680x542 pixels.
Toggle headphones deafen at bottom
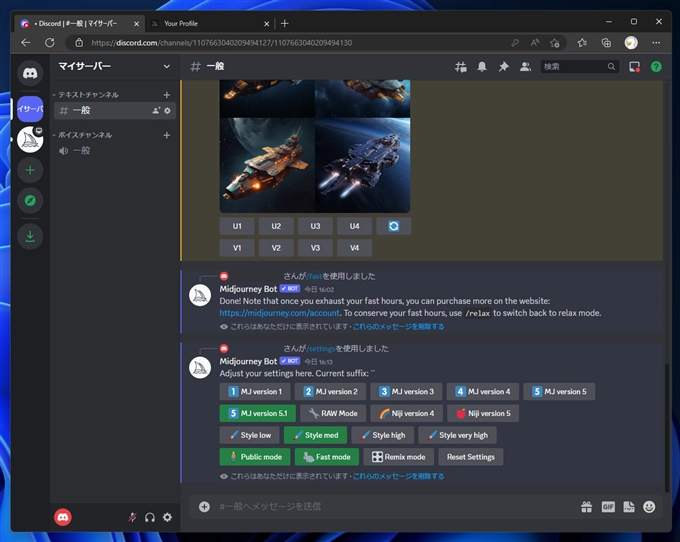(150, 517)
